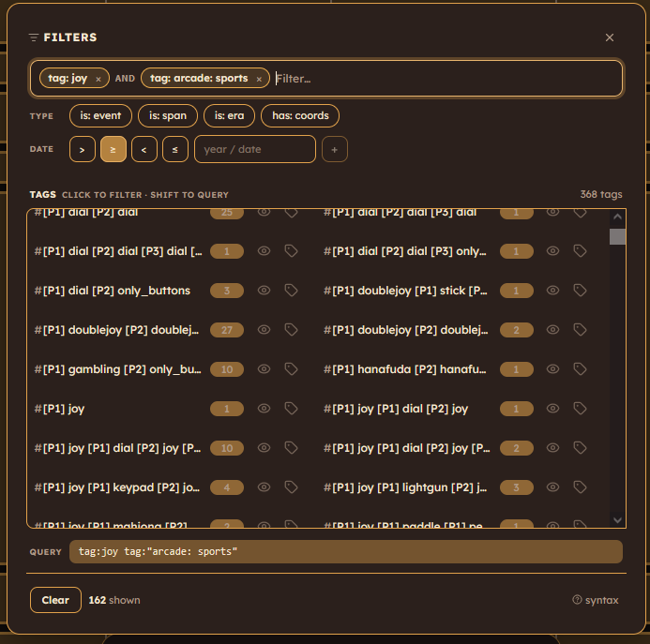This screenshot has height=644, width=650.
Task: Click tag icon for '[P1] joy [P1] lightgun'
Action: 580,487
